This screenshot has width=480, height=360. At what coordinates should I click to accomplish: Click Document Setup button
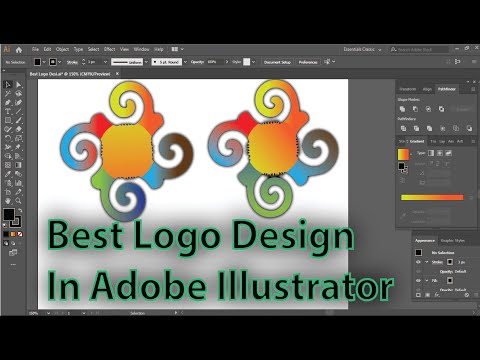point(277,62)
